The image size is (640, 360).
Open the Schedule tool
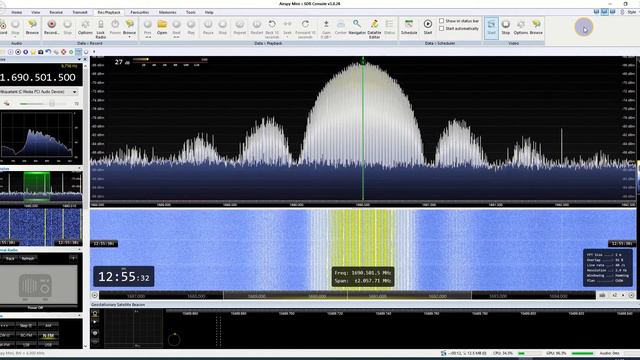pyautogui.click(x=409, y=27)
